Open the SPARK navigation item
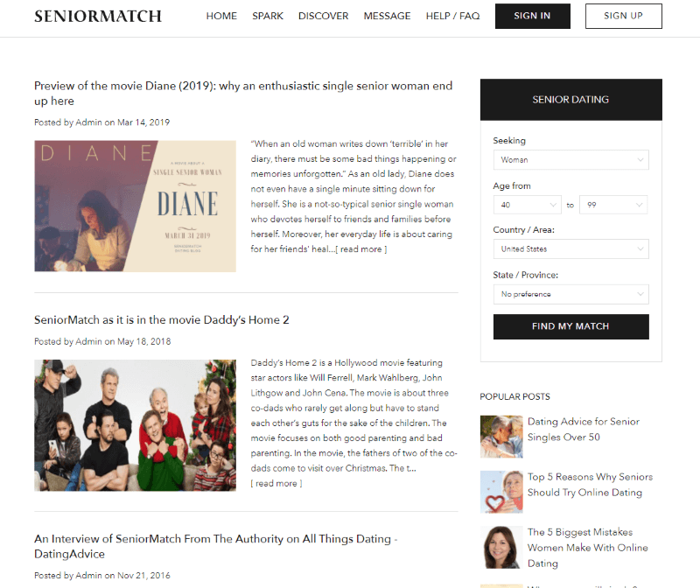This screenshot has height=588, width=700. pyautogui.click(x=268, y=16)
